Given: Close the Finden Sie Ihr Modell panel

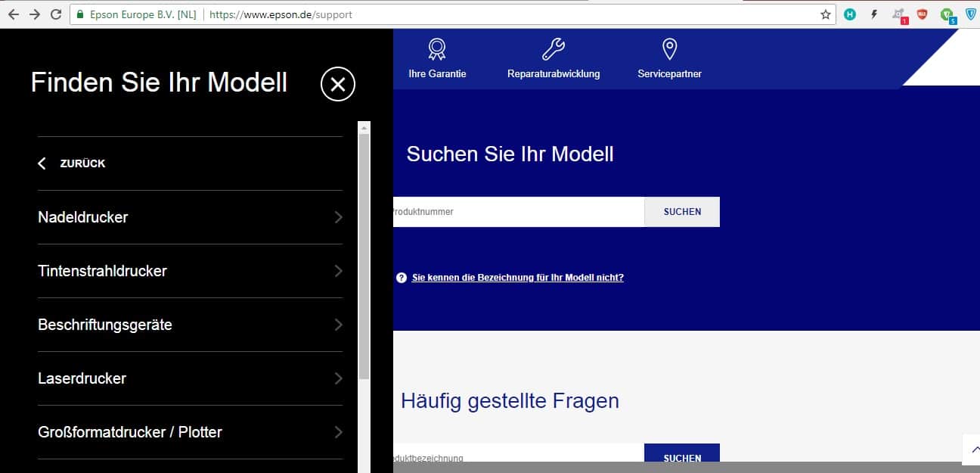Looking at the screenshot, I should point(338,84).
